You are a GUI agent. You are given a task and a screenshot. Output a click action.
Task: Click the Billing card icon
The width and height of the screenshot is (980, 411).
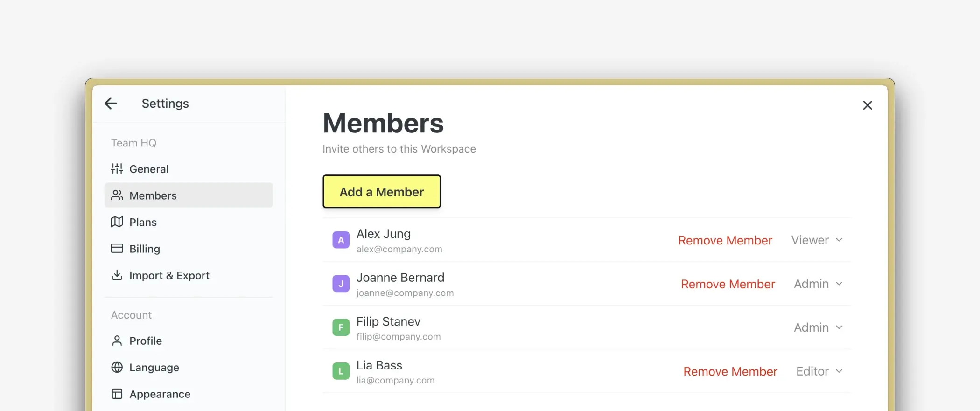coord(117,249)
